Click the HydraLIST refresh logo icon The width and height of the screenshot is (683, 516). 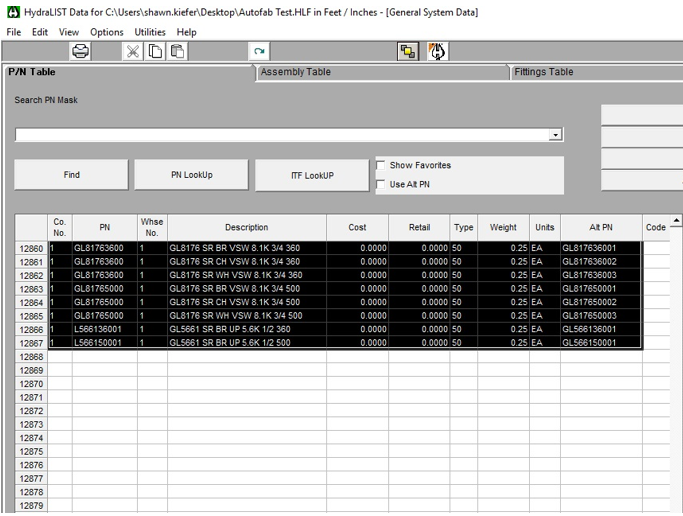438,51
